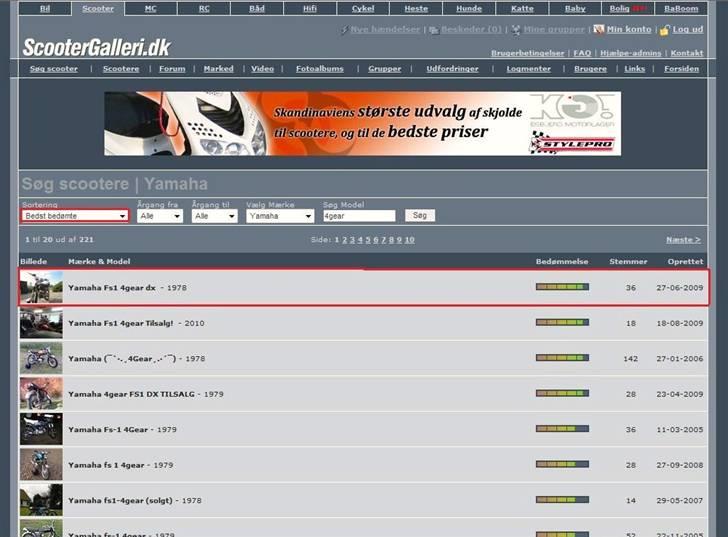728x537 pixels.
Task: Click the Stemmer column header
Action: [628, 262]
